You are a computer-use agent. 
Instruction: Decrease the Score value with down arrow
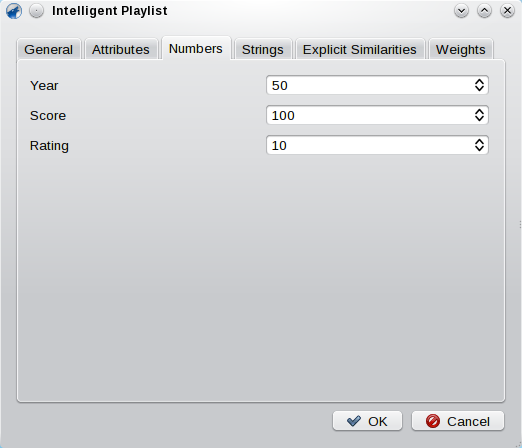(x=479, y=119)
